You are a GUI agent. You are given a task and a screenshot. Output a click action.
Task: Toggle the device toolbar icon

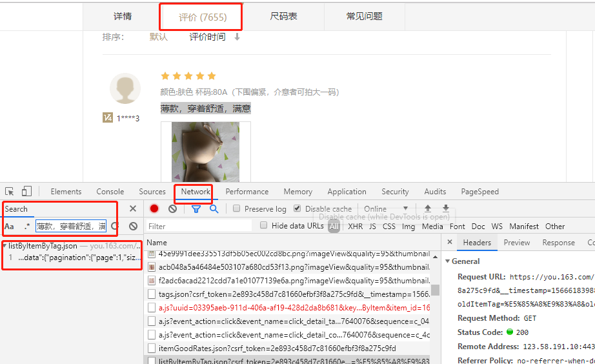(26, 191)
